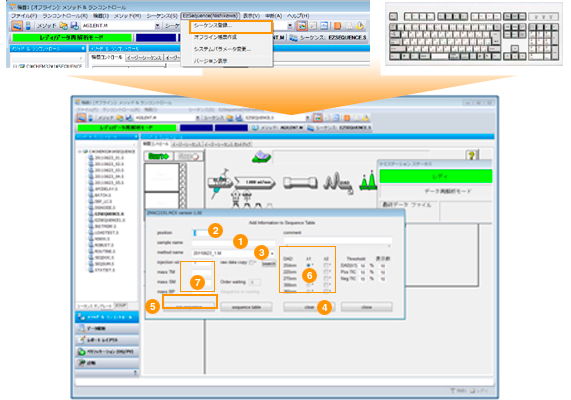
Task: Collapse the C:\CHEM32 SEQUENCE tree node
Action: tap(80, 152)
